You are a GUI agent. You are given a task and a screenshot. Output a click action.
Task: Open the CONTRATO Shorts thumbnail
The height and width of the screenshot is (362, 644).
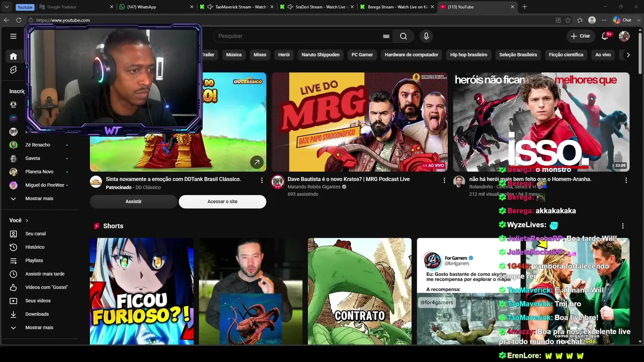click(x=360, y=292)
